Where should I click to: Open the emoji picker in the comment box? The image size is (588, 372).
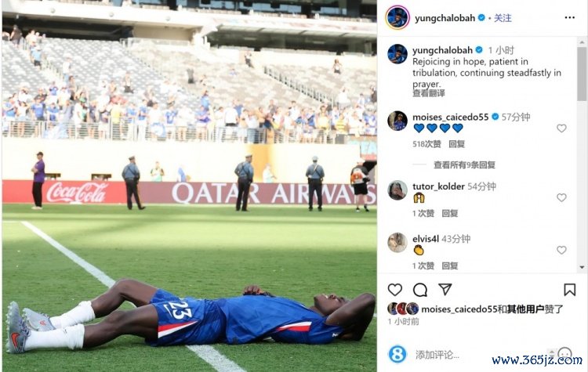click(x=564, y=354)
